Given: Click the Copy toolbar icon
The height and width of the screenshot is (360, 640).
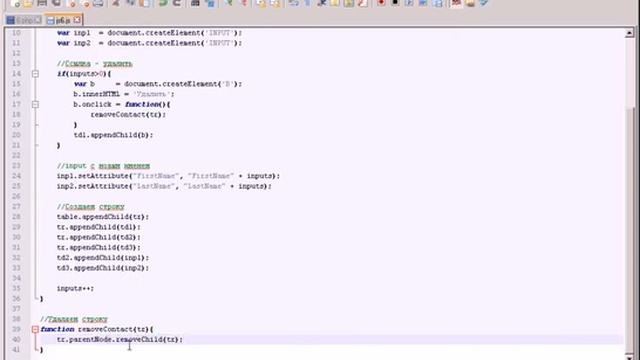Looking at the screenshot, I should [x=131, y=3].
